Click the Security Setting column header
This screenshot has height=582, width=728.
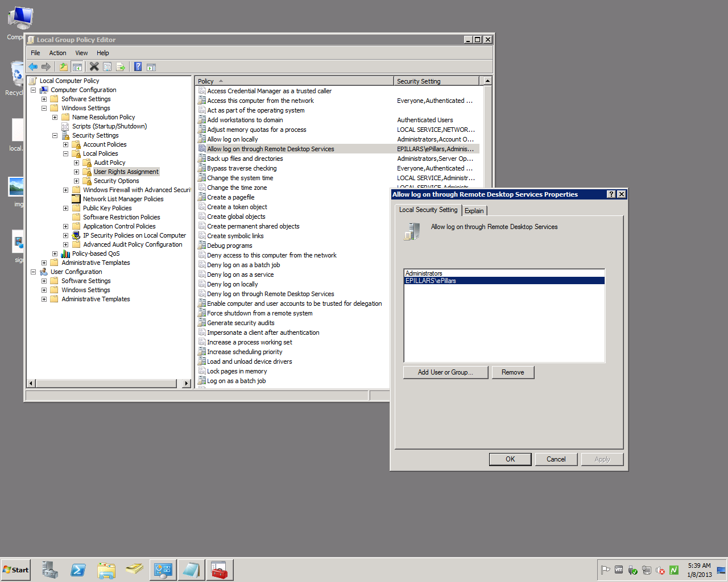pos(436,81)
